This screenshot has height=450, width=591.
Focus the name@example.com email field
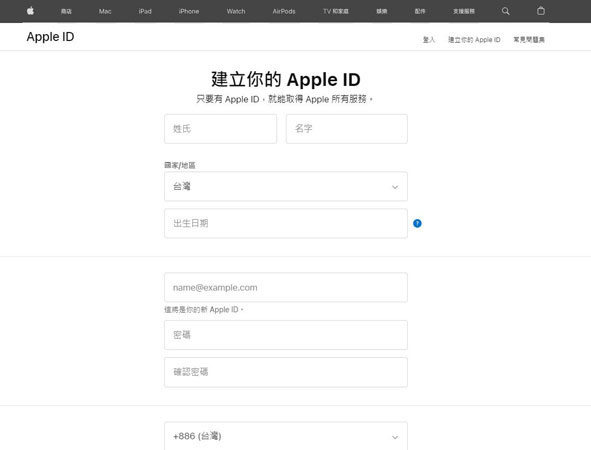point(286,288)
